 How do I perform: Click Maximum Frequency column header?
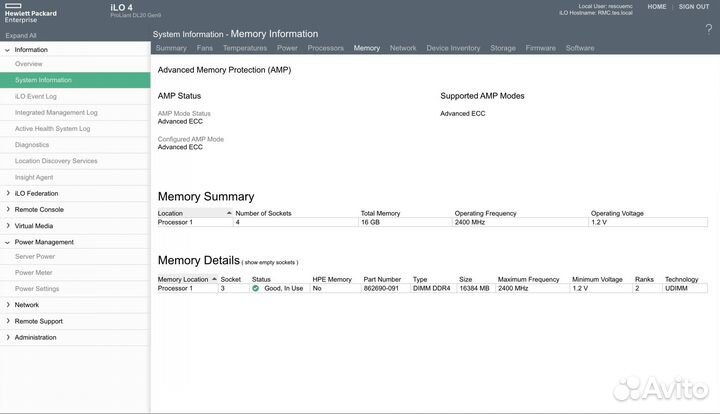529,279
